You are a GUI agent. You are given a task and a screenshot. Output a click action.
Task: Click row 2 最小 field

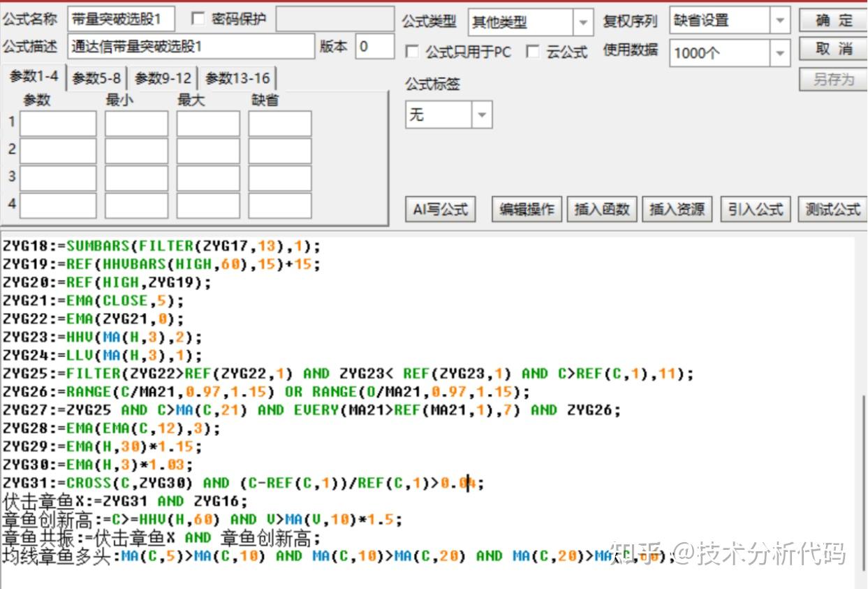pyautogui.click(x=137, y=151)
